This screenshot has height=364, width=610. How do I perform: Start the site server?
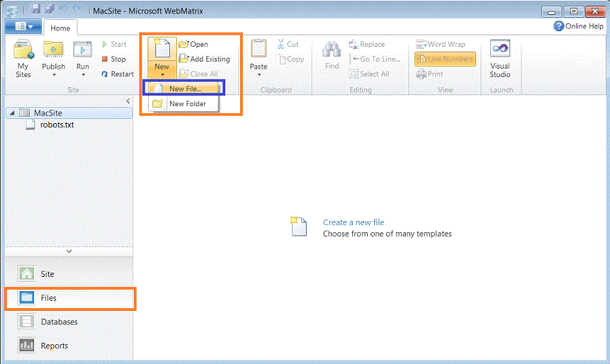[x=114, y=45]
